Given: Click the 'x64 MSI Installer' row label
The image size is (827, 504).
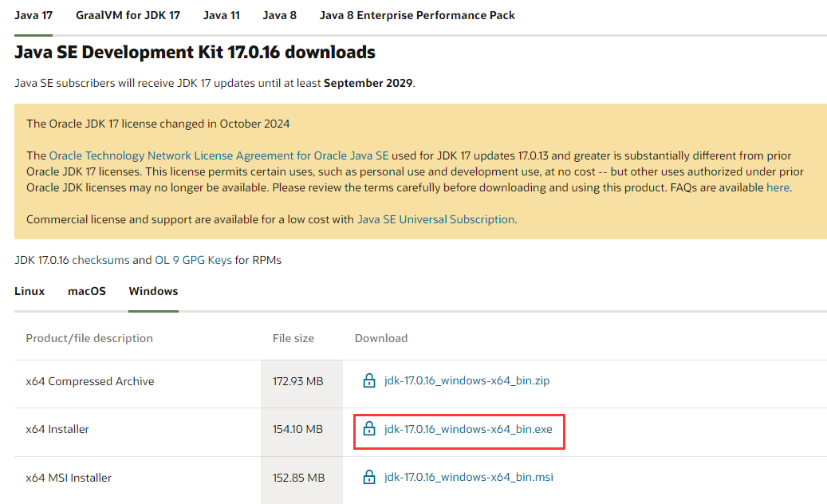Looking at the screenshot, I should 69,478.
